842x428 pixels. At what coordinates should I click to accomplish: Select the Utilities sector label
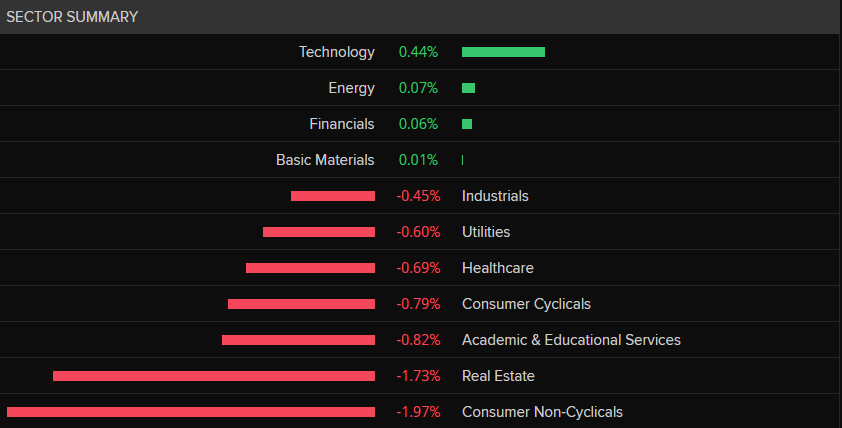pos(486,232)
